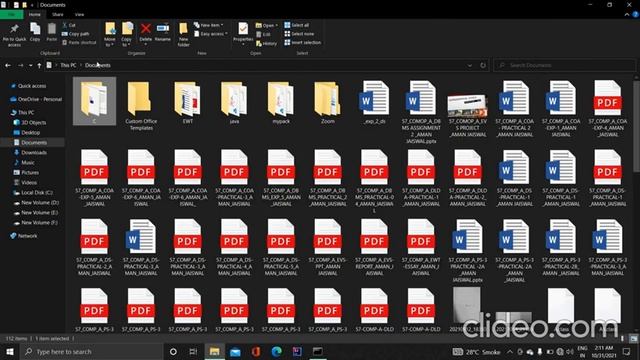640x360 pixels.
Task: Open recent locations dropdown arrow
Action: point(30,65)
